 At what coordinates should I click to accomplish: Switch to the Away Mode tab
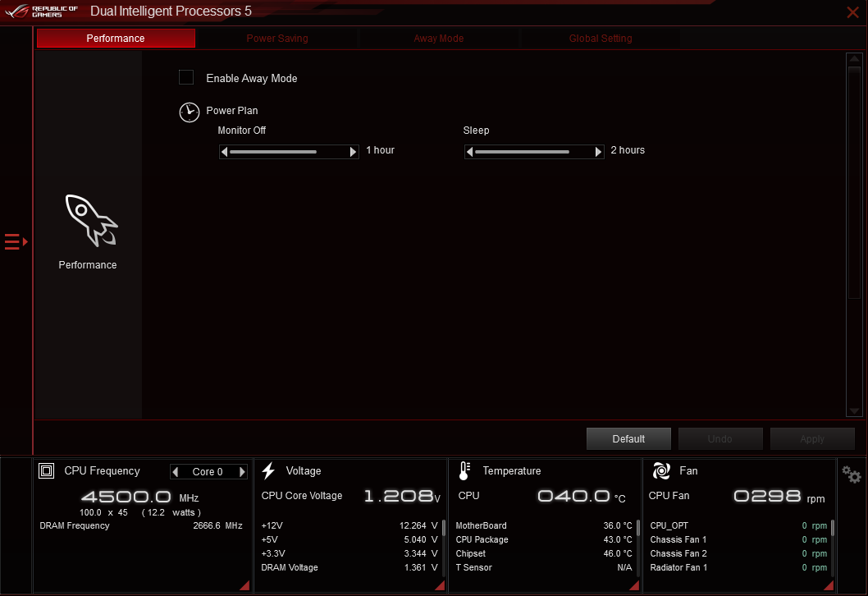439,39
